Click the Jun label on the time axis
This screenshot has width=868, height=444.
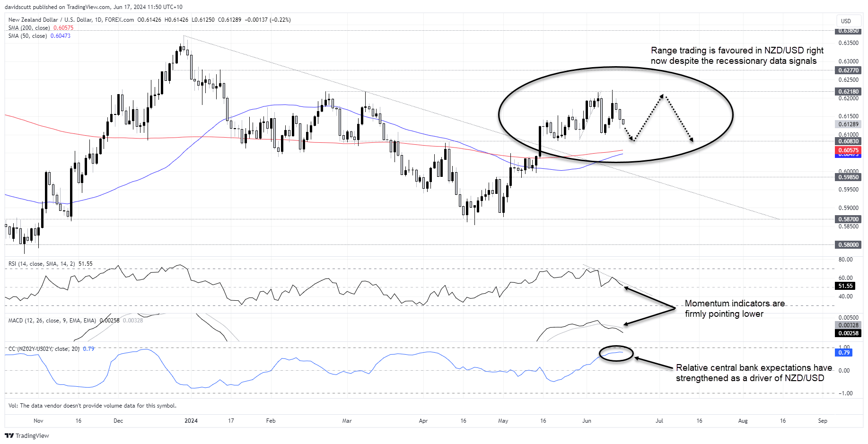click(x=587, y=421)
